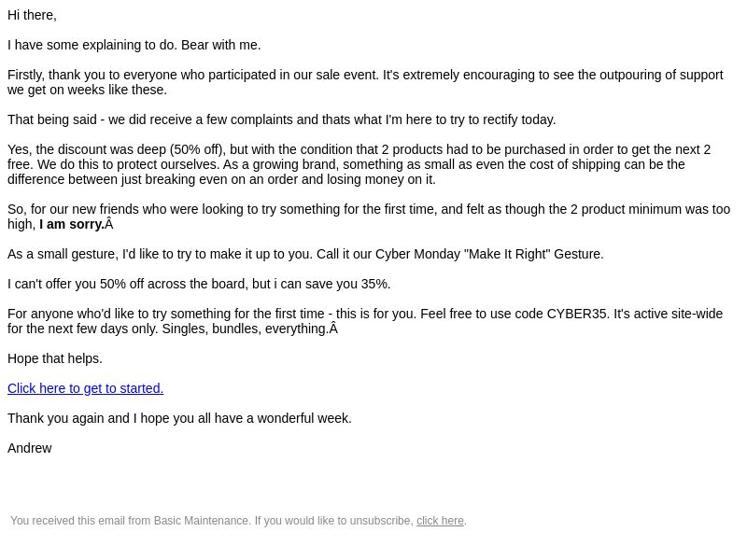Click the 'Andrew' signature line
Screen dimensions: 747x560
pos(30,448)
